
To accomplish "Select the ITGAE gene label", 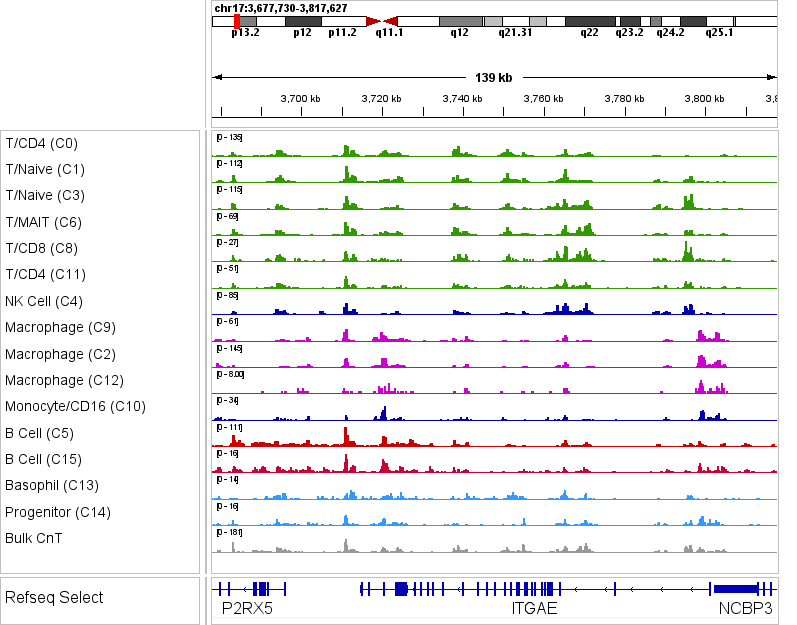I will click(534, 608).
